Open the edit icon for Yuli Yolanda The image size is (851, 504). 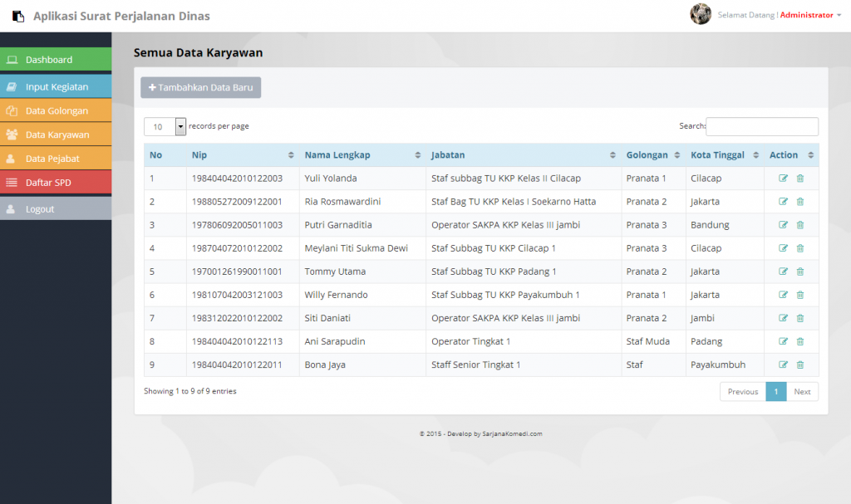click(782, 178)
